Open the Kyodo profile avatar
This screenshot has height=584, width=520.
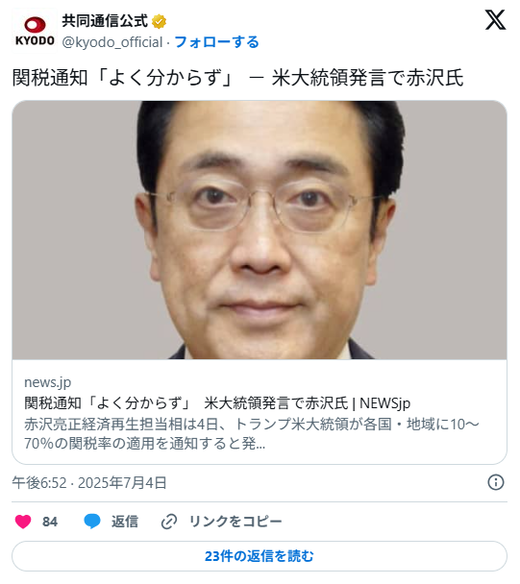click(34, 32)
